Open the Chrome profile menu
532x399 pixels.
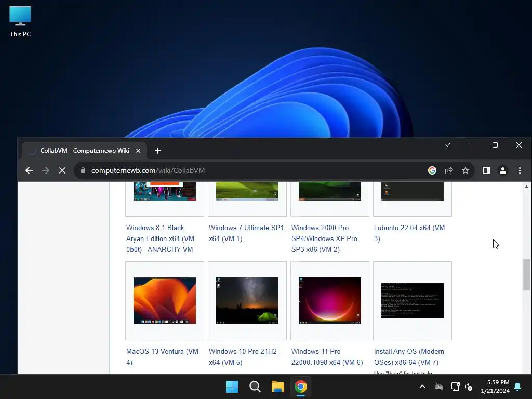click(x=503, y=170)
